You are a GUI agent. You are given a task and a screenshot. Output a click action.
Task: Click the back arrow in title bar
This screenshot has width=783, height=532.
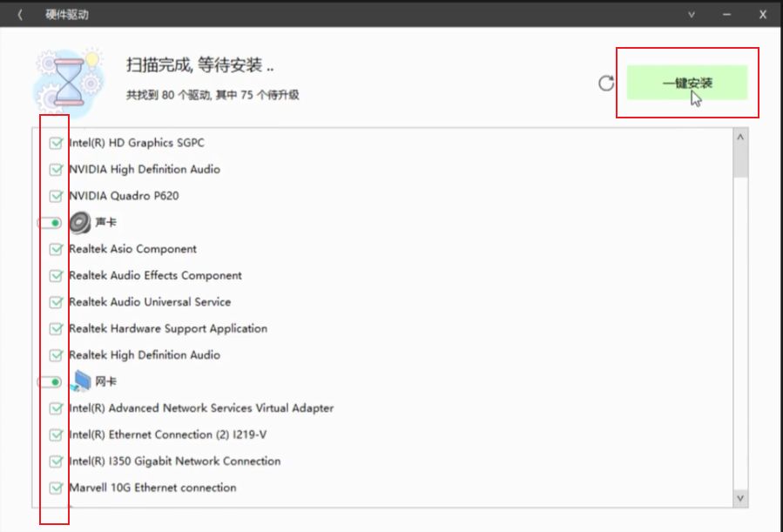coord(20,15)
